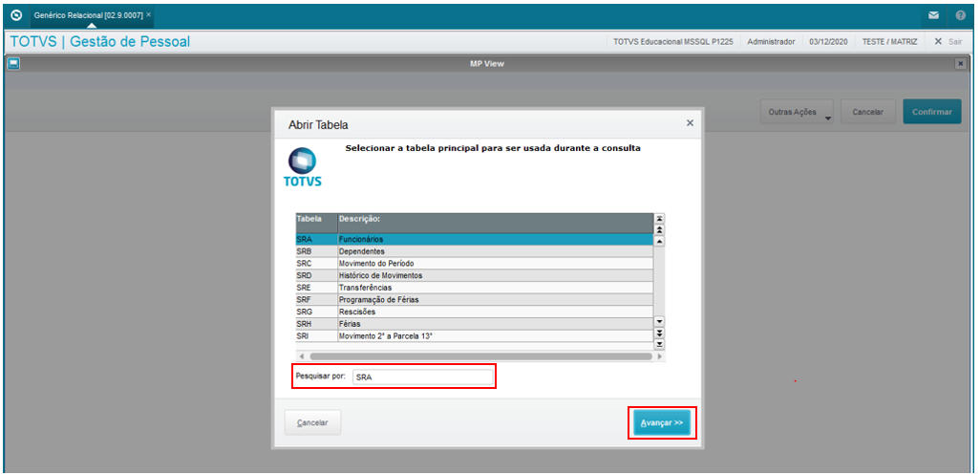Click Avançar >> button
Image resolution: width=980 pixels, height=474 pixels.
[x=662, y=422]
